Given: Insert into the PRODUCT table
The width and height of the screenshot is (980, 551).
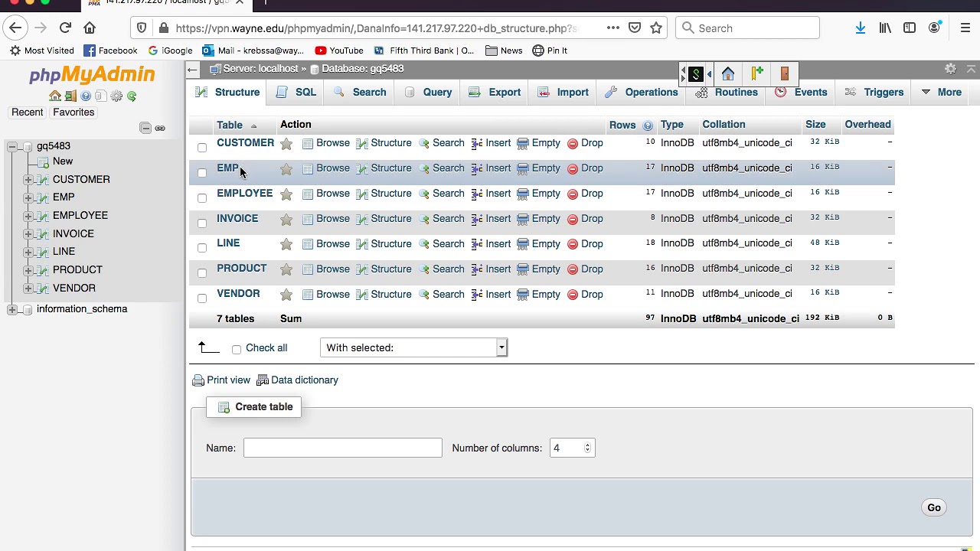Looking at the screenshot, I should (491, 269).
